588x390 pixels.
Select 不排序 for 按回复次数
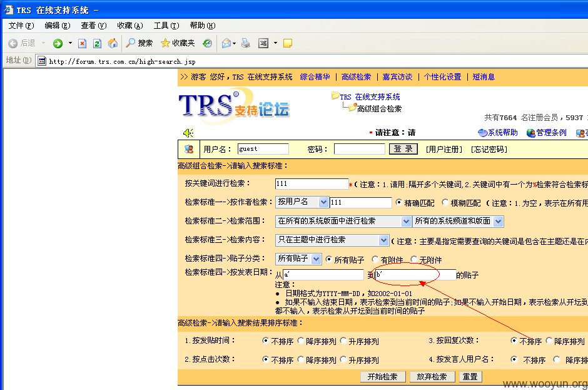[514, 341]
